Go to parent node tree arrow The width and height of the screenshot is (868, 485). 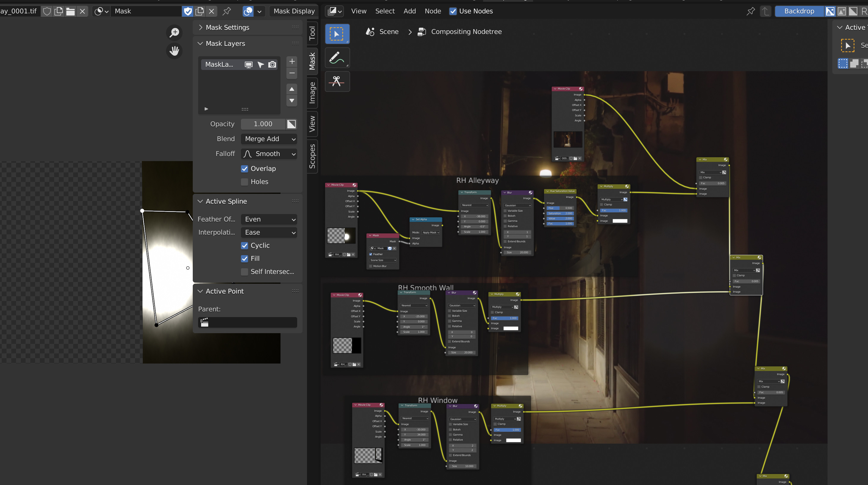pos(766,11)
